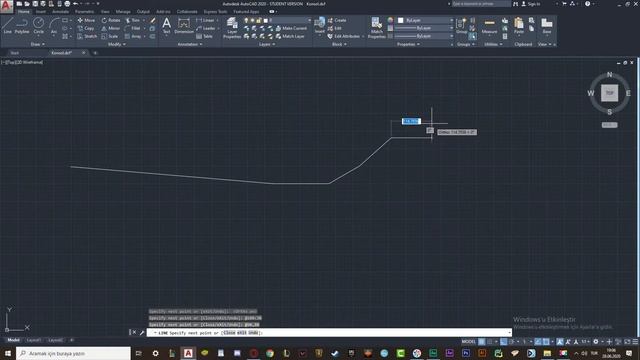Open the Parametric ribbon tab
The image size is (640, 360).
(x=84, y=11)
